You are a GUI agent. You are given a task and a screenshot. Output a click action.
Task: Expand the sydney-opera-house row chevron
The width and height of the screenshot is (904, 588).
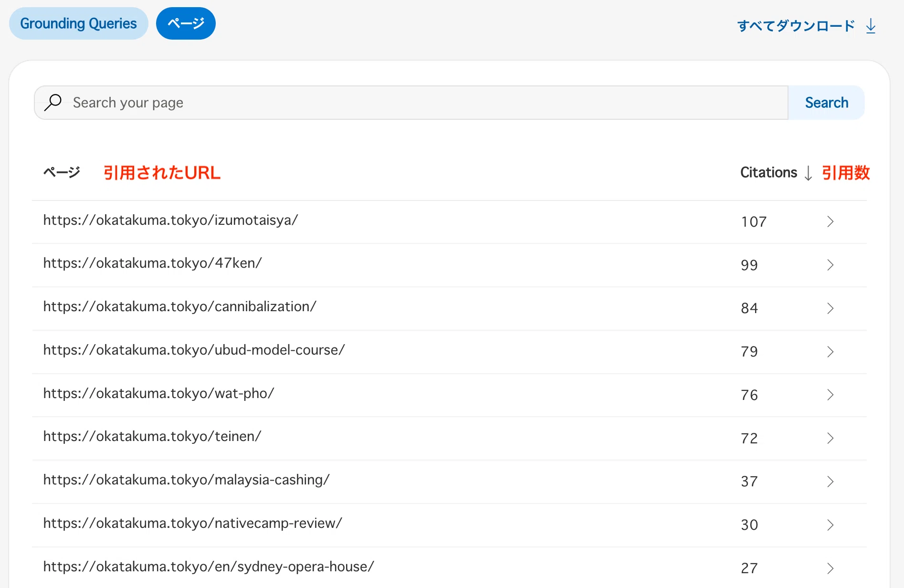point(830,568)
